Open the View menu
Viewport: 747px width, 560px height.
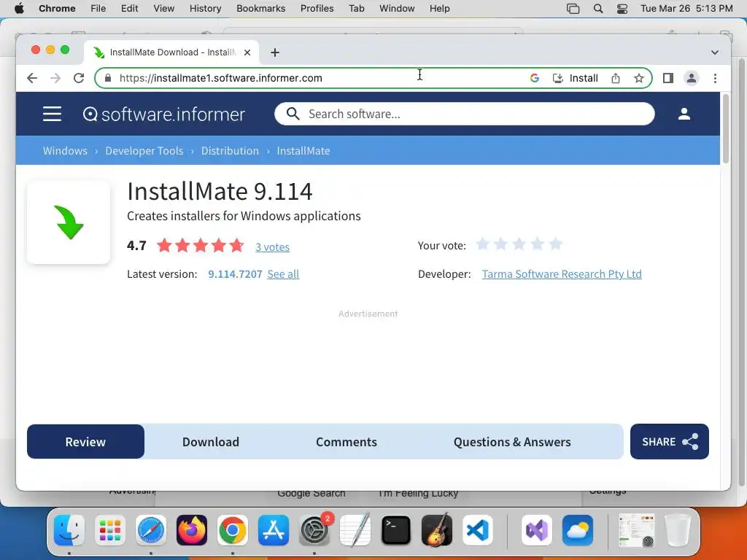click(164, 9)
